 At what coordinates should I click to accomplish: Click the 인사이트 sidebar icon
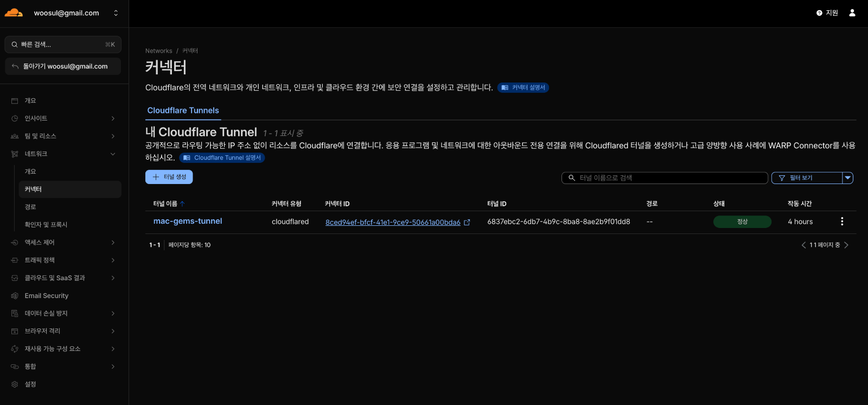tap(15, 118)
